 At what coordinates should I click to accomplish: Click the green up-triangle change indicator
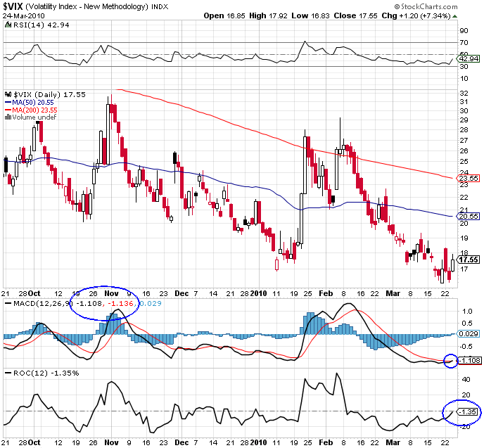tap(454, 16)
